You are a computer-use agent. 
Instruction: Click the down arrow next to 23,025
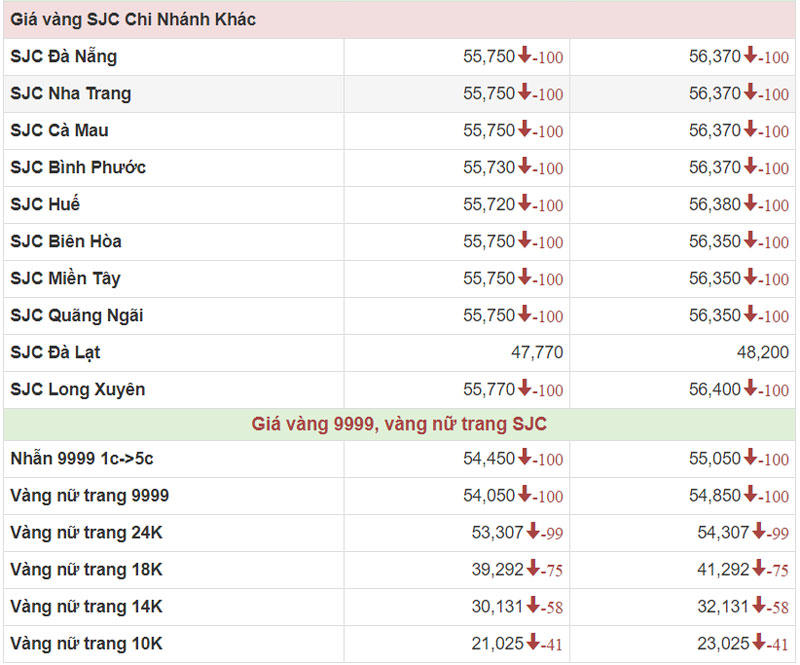point(759,643)
